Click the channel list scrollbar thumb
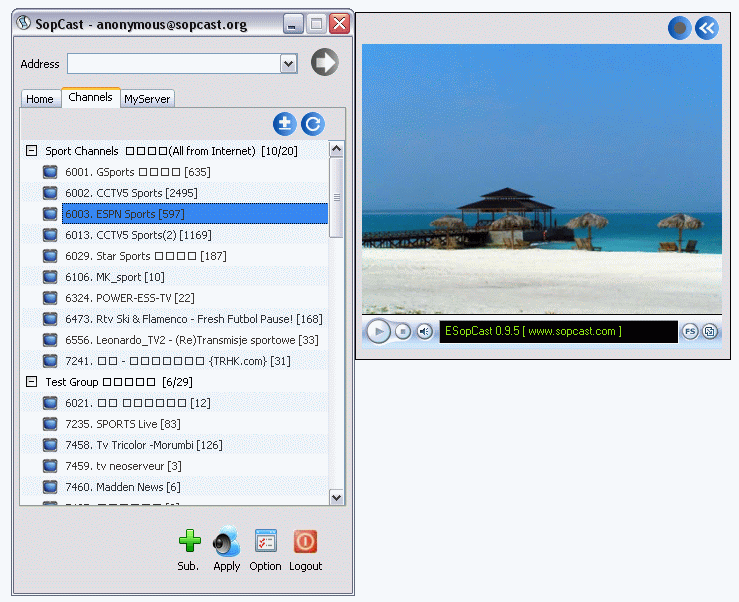Viewport: 739px width, 602px height. click(337, 198)
